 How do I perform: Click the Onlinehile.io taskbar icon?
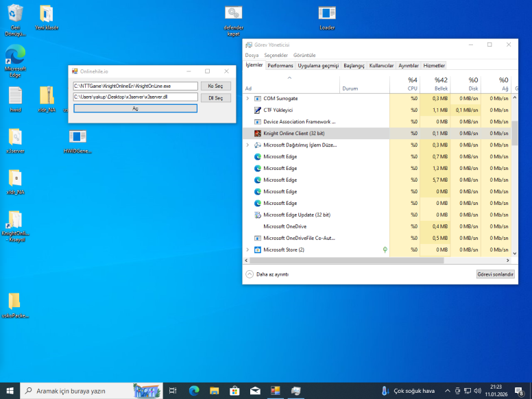click(x=275, y=391)
